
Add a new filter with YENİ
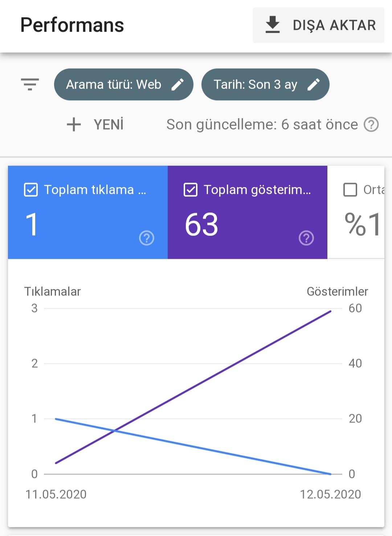[x=95, y=124]
